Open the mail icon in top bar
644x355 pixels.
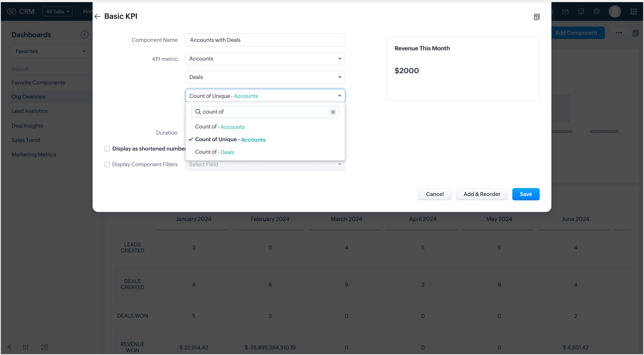coord(565,11)
